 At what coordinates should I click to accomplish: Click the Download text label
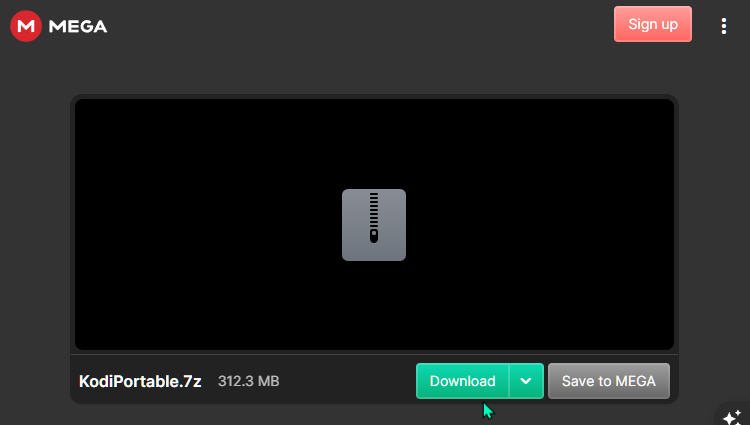click(x=463, y=381)
